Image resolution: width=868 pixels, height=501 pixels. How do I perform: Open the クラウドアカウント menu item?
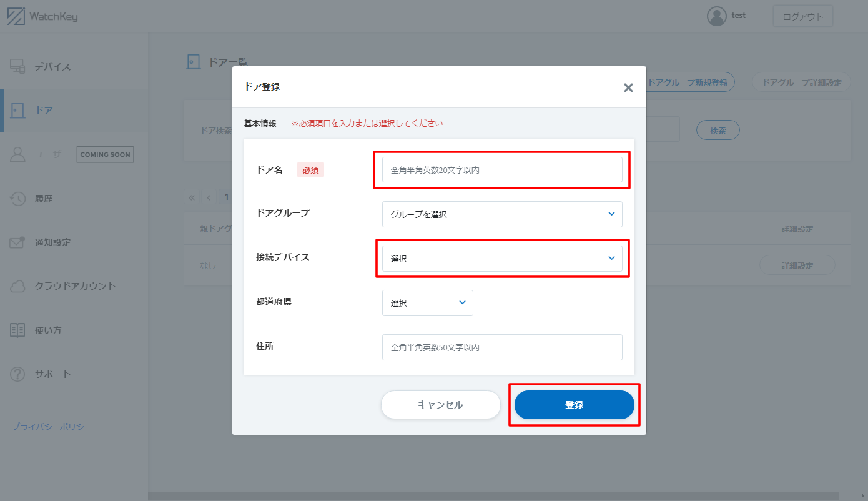pyautogui.click(x=75, y=286)
